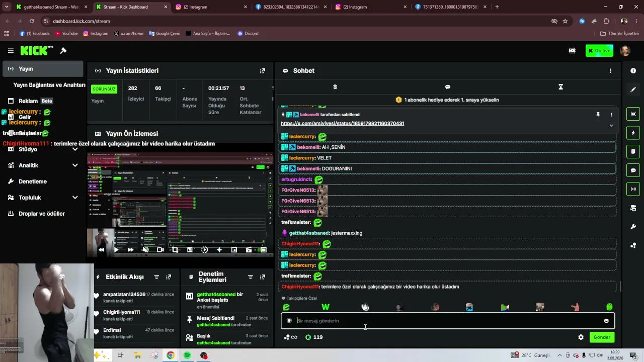Open the info icon in the right sidebar
The height and width of the screenshot is (362, 644).
(633, 71)
